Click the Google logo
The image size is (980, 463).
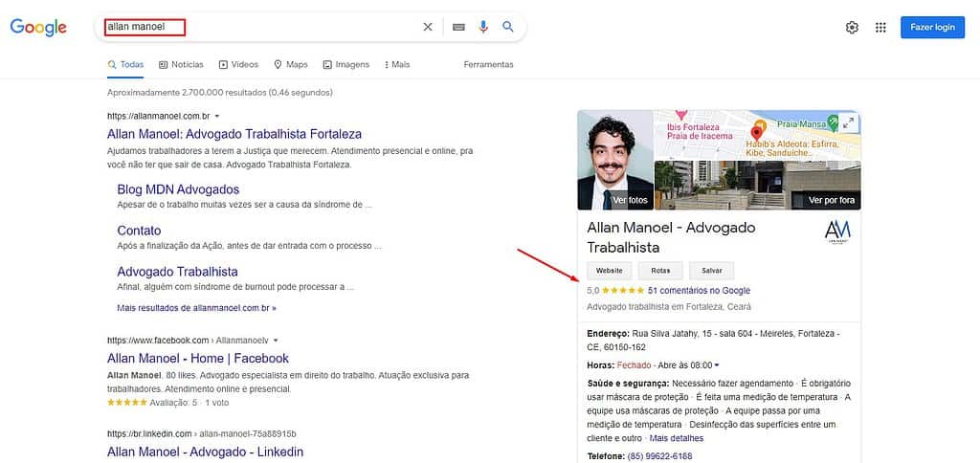tap(38, 27)
